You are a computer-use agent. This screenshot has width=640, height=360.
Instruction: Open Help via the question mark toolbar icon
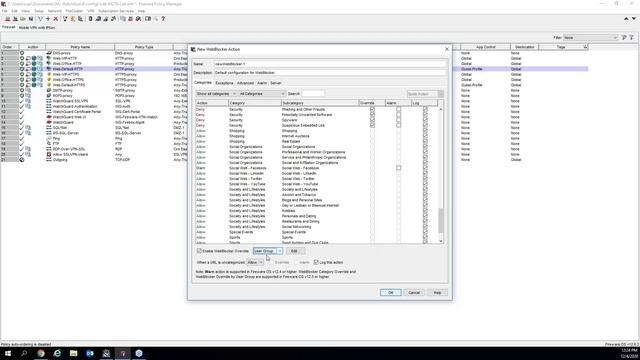[x=163, y=19]
